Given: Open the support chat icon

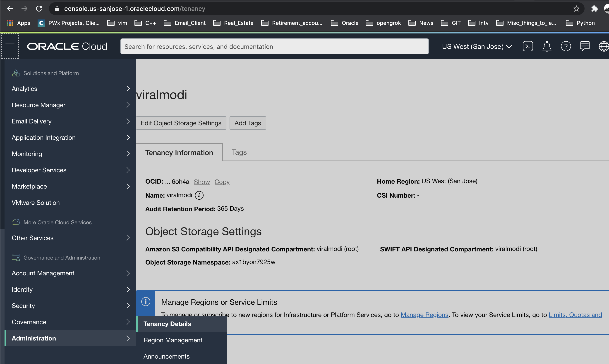Looking at the screenshot, I should (585, 46).
